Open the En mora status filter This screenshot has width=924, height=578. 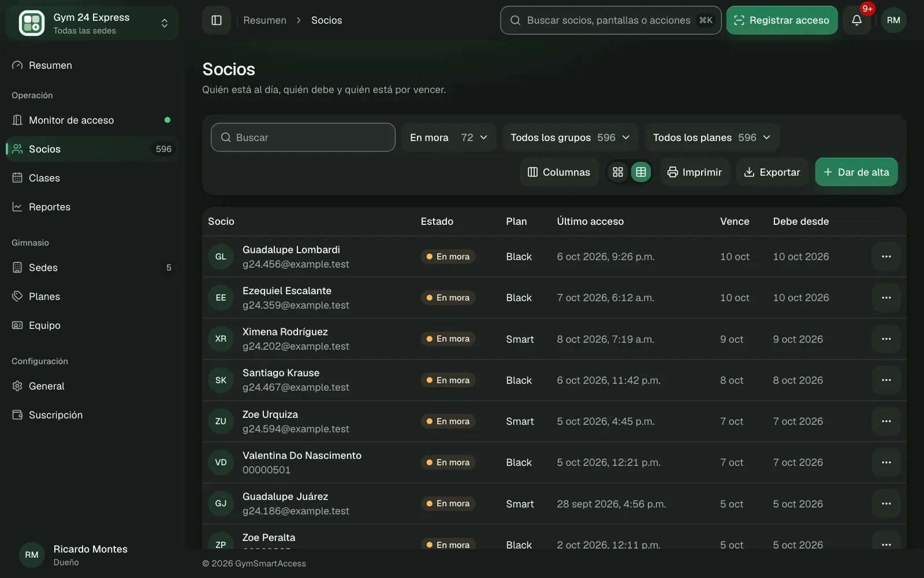[x=449, y=138]
